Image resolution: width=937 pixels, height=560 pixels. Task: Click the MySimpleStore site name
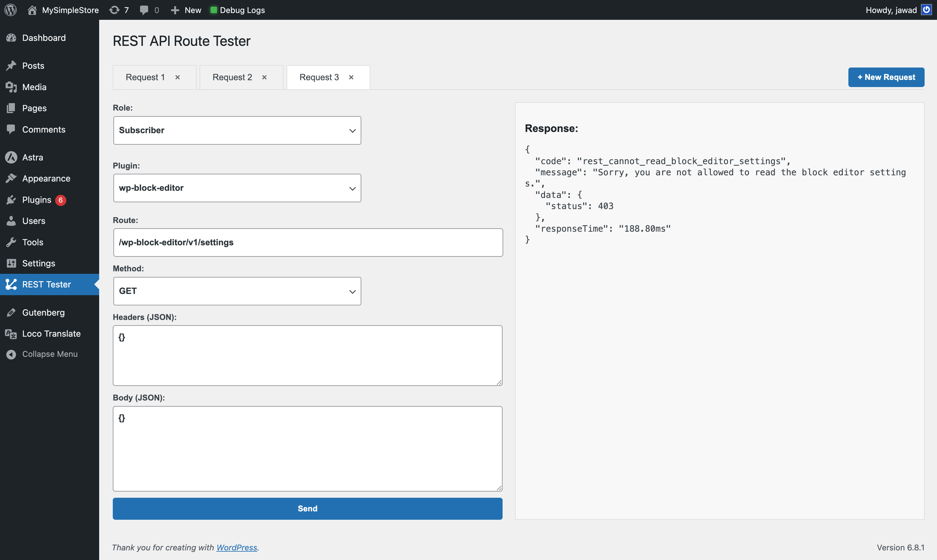click(x=71, y=10)
